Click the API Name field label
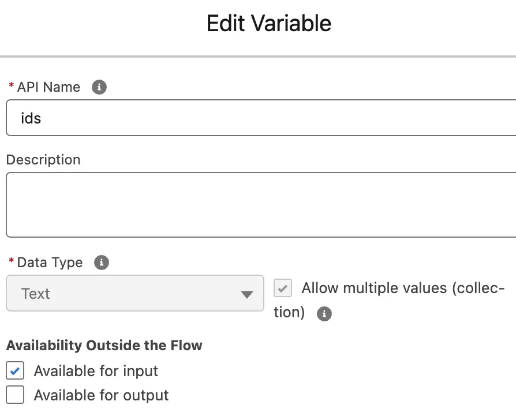 click(x=48, y=87)
